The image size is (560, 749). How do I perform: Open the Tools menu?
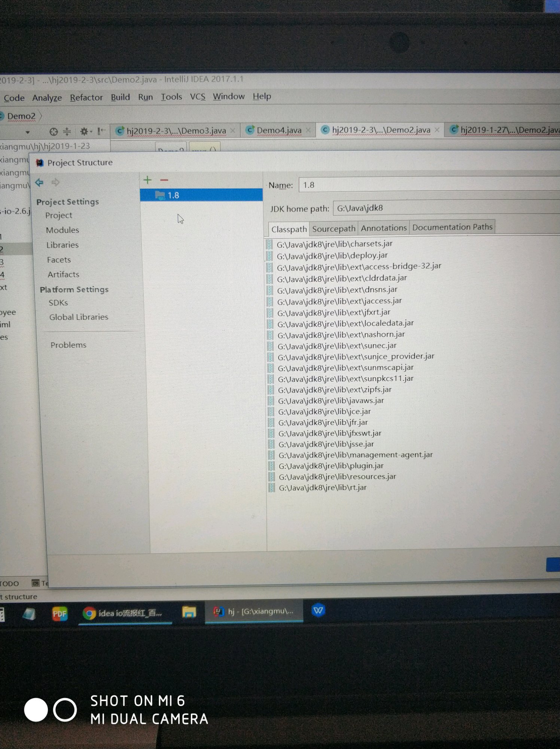[171, 97]
